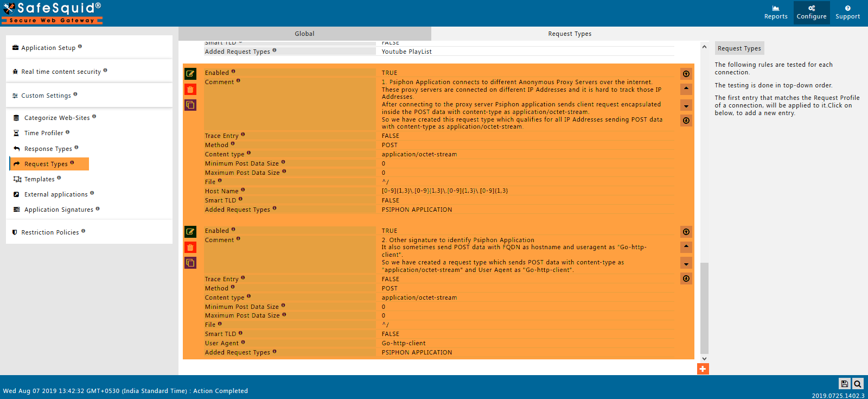Click info icon next to Custom Settings
The image size is (868, 399).
tap(75, 94)
